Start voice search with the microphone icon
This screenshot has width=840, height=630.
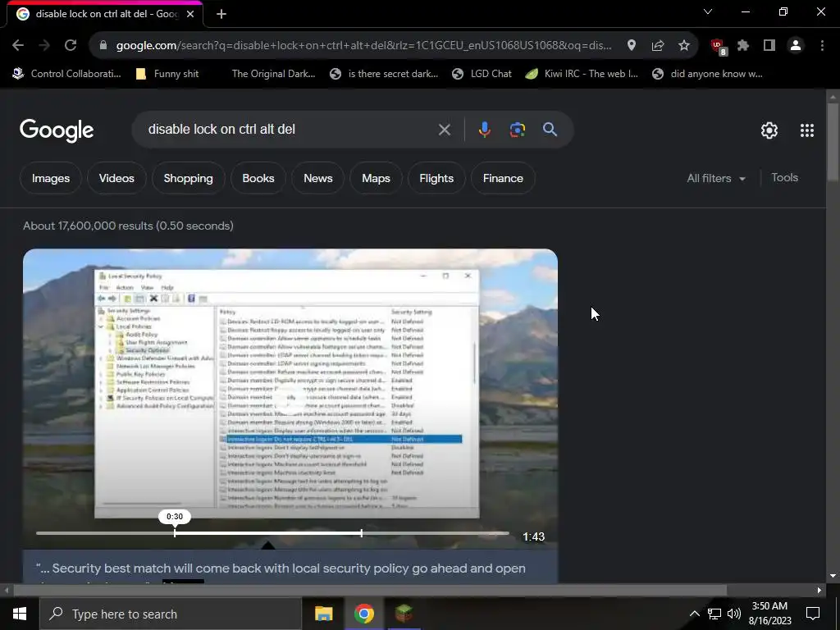484,130
